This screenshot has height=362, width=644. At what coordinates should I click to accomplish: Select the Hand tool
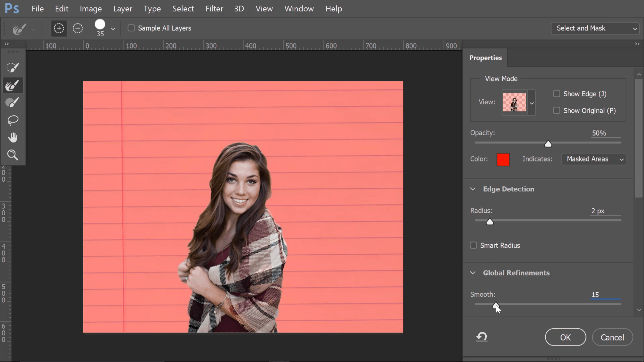(x=13, y=137)
